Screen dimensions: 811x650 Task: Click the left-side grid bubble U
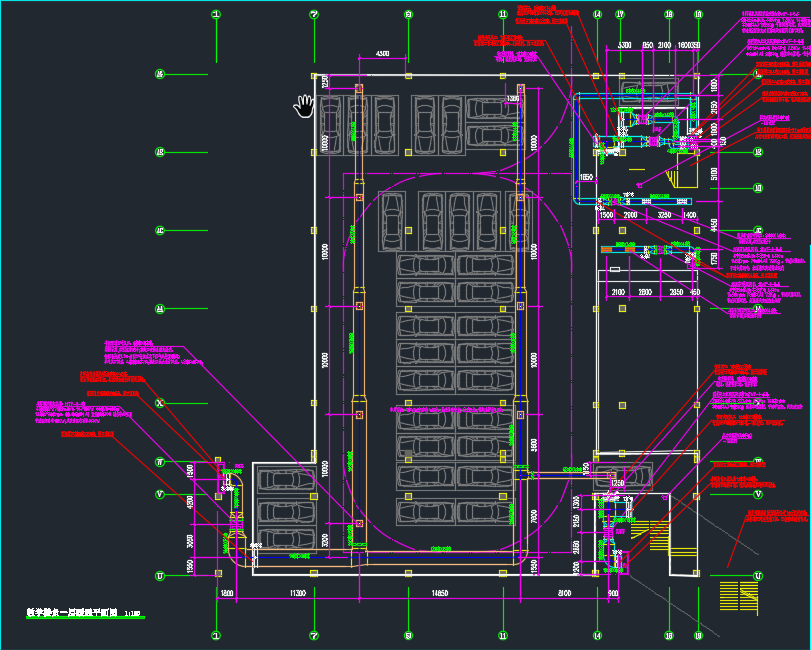coord(159,576)
